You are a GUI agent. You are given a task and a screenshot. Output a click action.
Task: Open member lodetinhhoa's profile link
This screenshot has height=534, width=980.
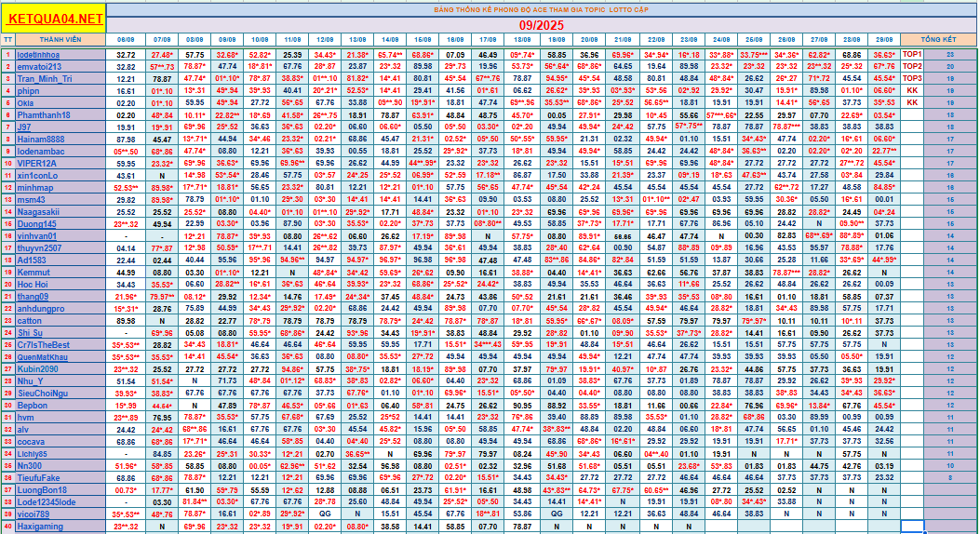click(39, 55)
